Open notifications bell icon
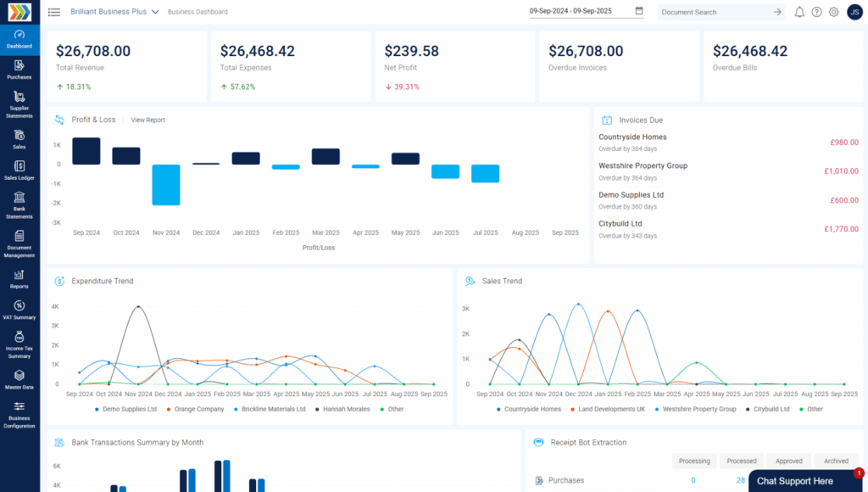This screenshot has height=492, width=868. coord(799,12)
